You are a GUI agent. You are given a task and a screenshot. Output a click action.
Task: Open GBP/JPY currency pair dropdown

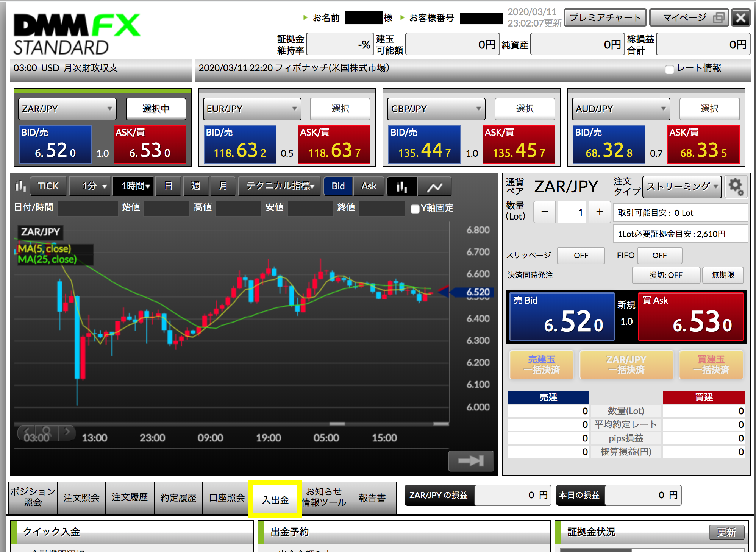[436, 109]
